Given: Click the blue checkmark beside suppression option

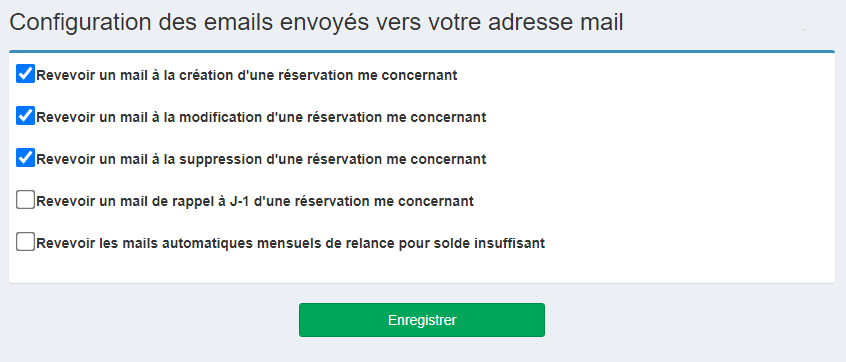Looking at the screenshot, I should [25, 158].
